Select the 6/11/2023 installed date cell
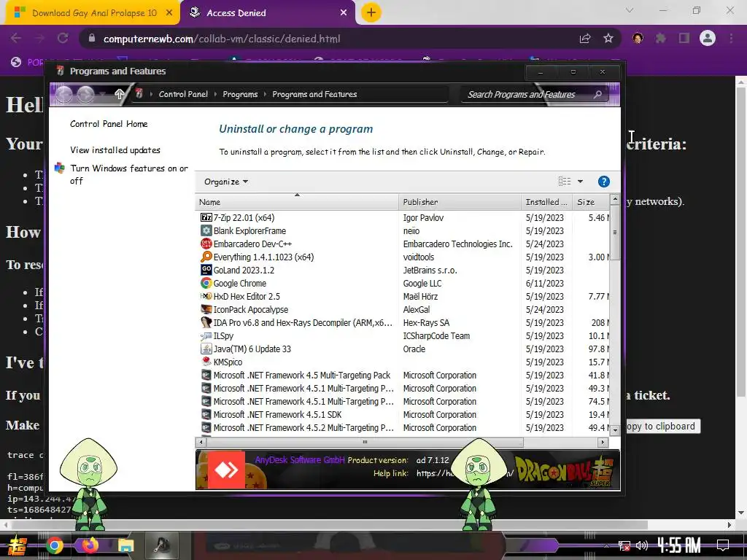Screen dimensions: 747x560 (544, 284)
